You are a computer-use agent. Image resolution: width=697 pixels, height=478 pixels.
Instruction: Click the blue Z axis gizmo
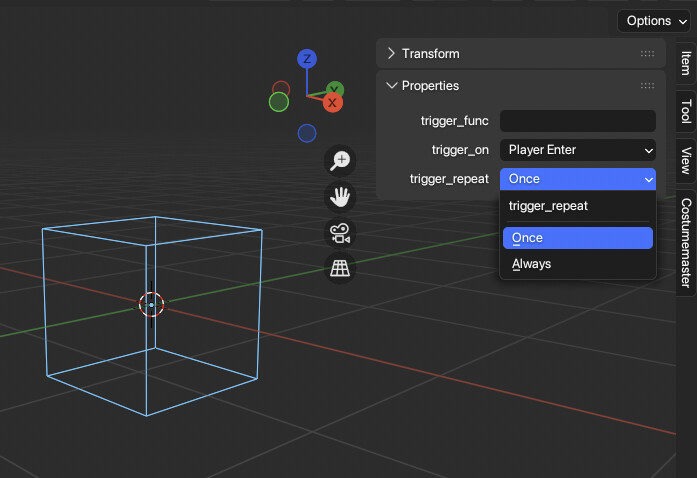(308, 59)
